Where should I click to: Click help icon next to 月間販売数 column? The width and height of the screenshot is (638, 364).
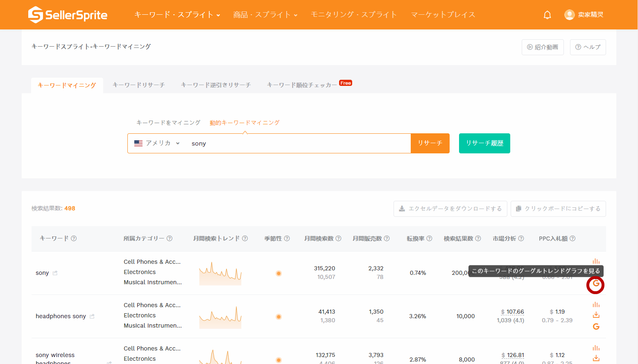click(387, 238)
